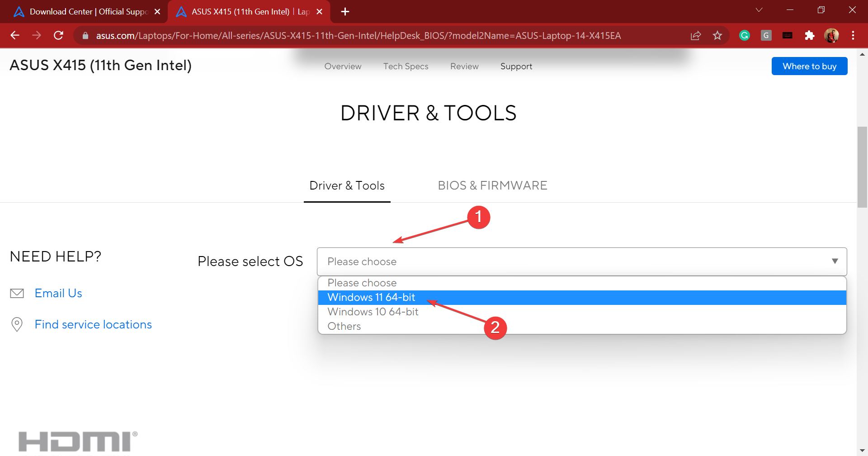Viewport: 868px width, 456px height.
Task: Click the ASUS X415 (11th Gen Intel) title
Action: [x=101, y=66]
